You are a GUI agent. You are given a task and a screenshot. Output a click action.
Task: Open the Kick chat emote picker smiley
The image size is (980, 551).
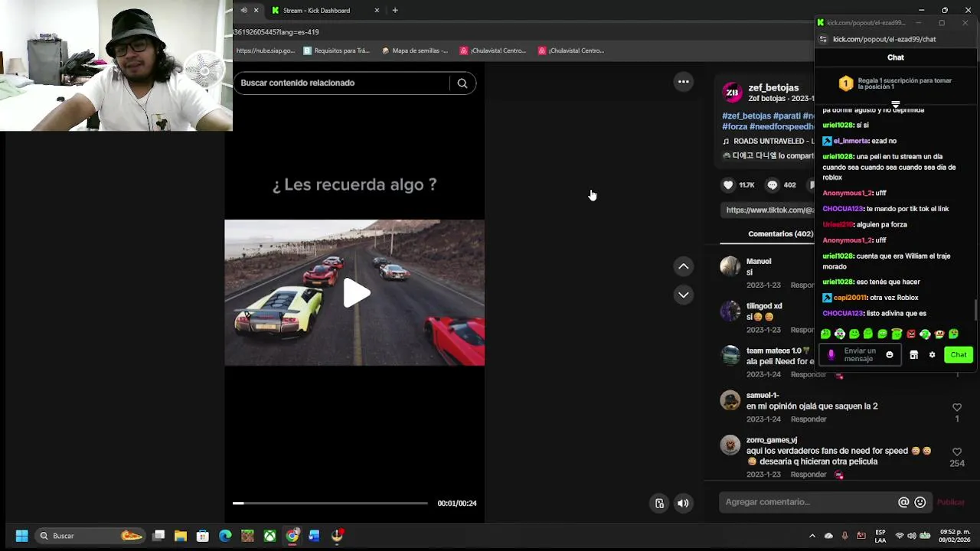(x=890, y=355)
